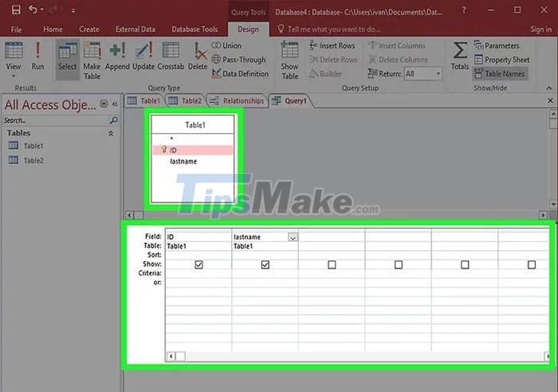Click the navigation pane Search box

[55, 120]
